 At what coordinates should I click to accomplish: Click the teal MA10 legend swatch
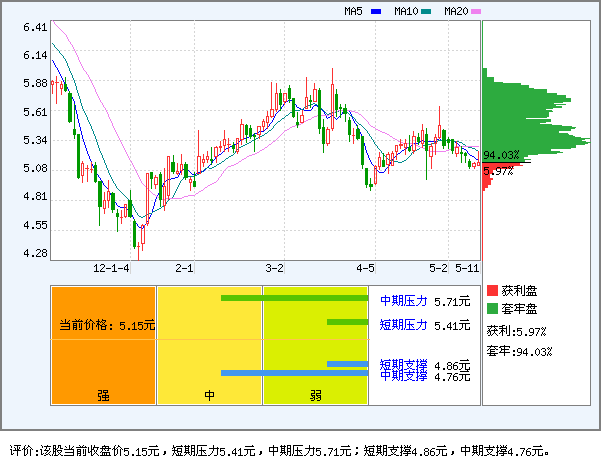click(426, 12)
